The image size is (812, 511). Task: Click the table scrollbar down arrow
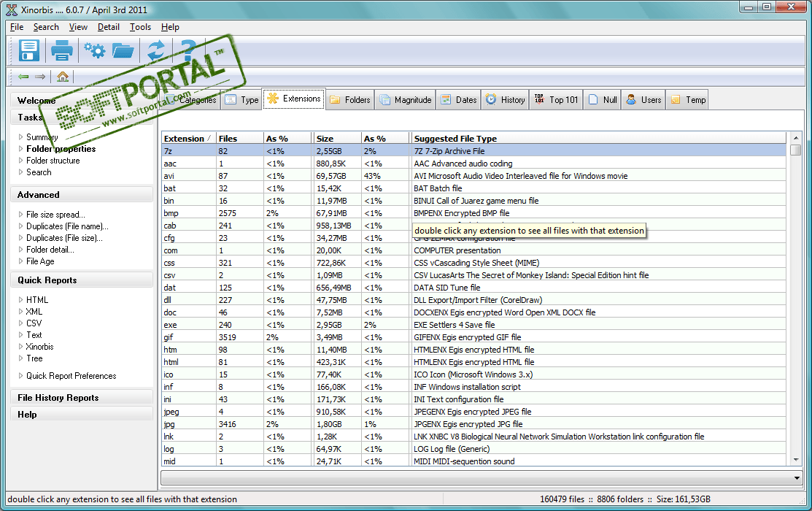pos(796,460)
